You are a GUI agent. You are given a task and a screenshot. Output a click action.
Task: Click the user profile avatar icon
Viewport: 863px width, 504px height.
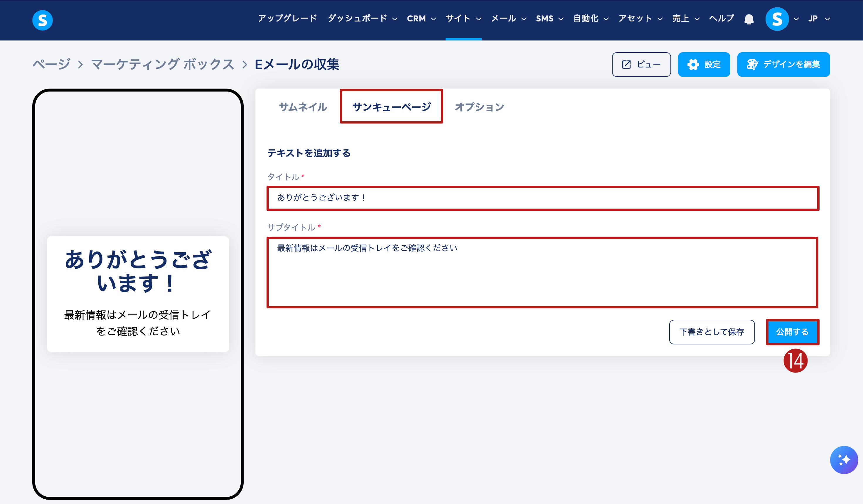777,19
